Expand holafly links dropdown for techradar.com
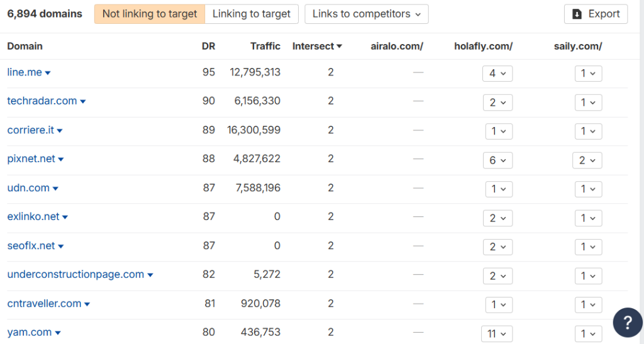This screenshot has height=344, width=644. coord(497,103)
